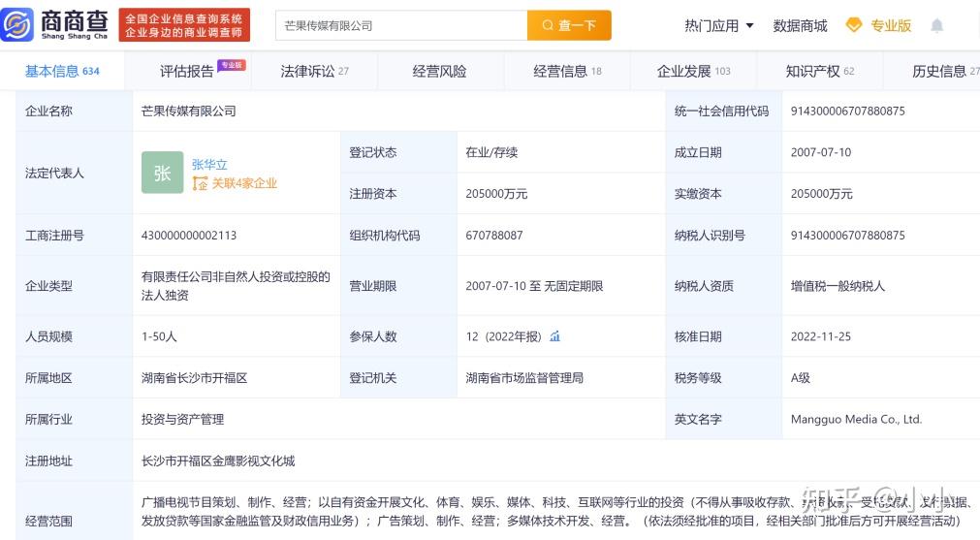Click 增值税一般纳税人 value
This screenshot has width=980, height=540.
click(x=838, y=286)
